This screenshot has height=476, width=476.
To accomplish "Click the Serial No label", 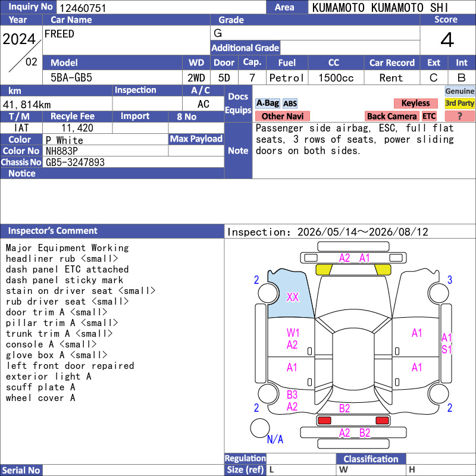I will [x=21, y=470].
